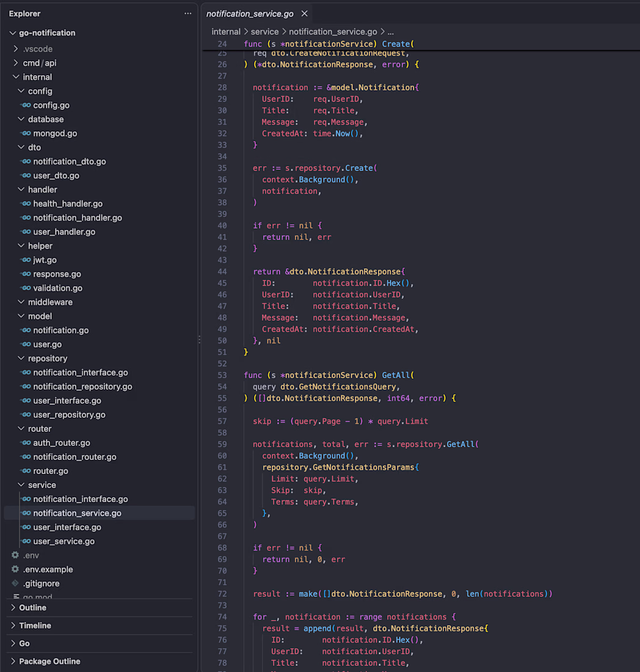Viewport: 640px width, 672px height.
Task: Close the notification_service.go tab
Action: pyautogui.click(x=304, y=13)
